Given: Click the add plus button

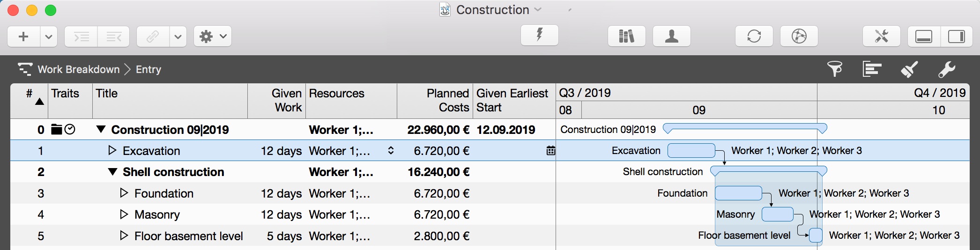Looking at the screenshot, I should [23, 36].
